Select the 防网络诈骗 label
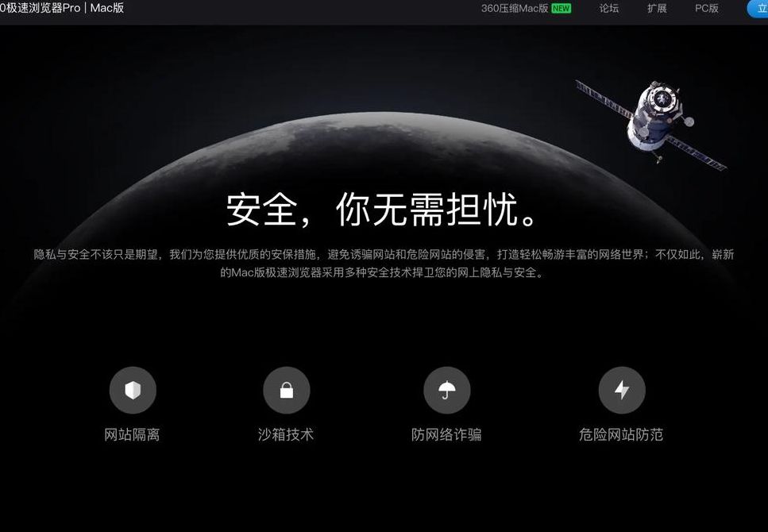The height and width of the screenshot is (532, 768). click(446, 434)
